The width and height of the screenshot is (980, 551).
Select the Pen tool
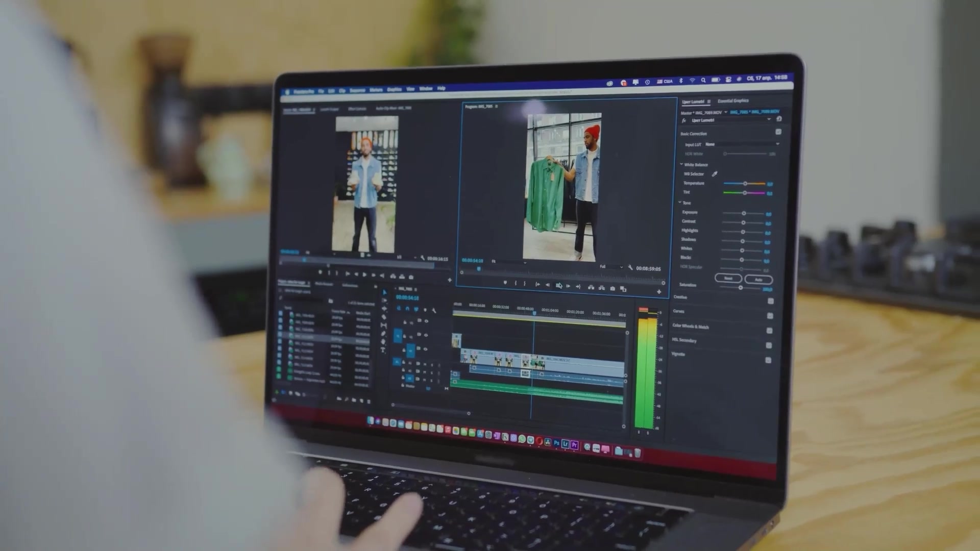click(383, 334)
